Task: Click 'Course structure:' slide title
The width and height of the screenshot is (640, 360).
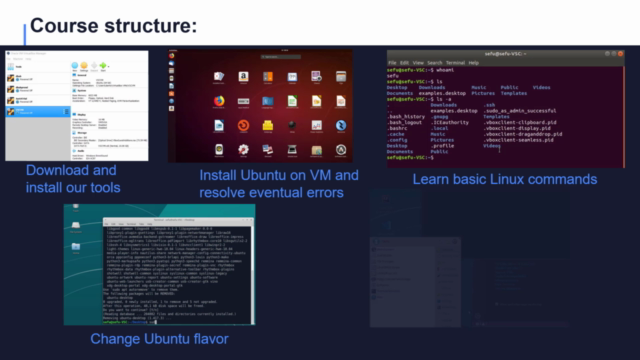Action: (x=113, y=26)
